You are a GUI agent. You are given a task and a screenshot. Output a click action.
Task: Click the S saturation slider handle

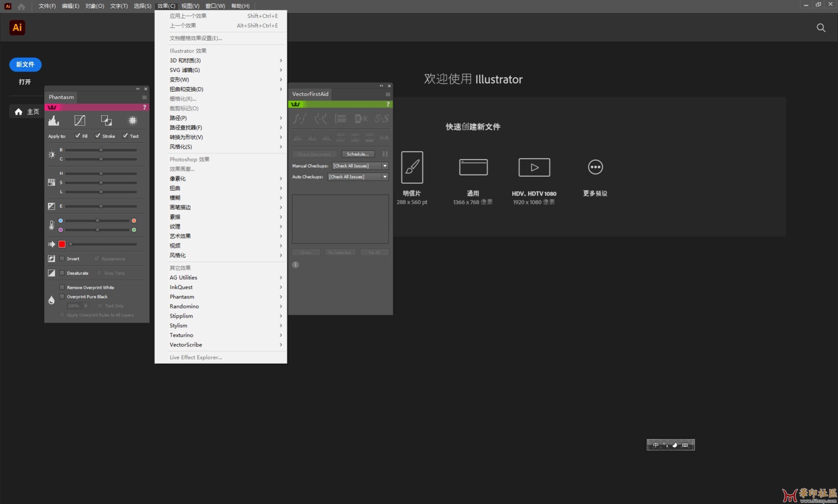tap(101, 183)
